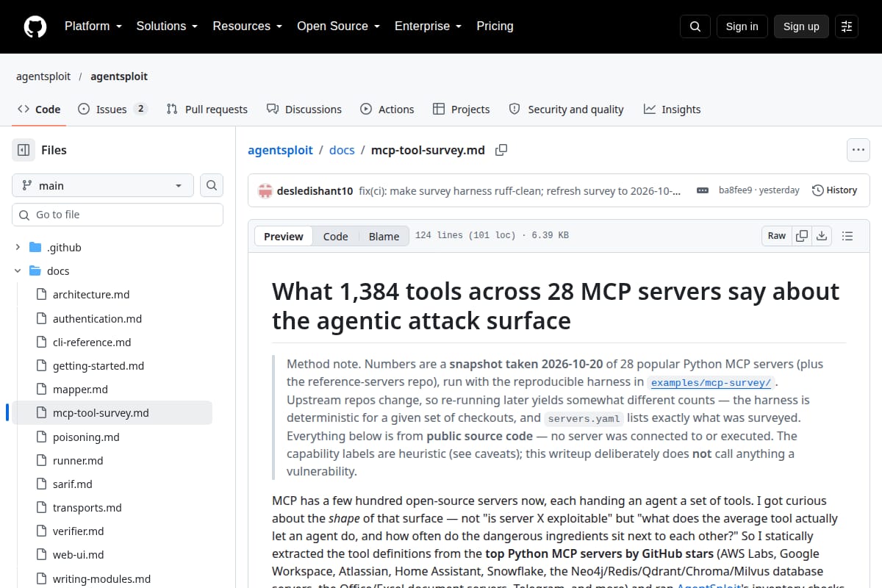This screenshot has width=882, height=588.
Task: Open the commit message fix(ci) link
Action: tap(520, 190)
